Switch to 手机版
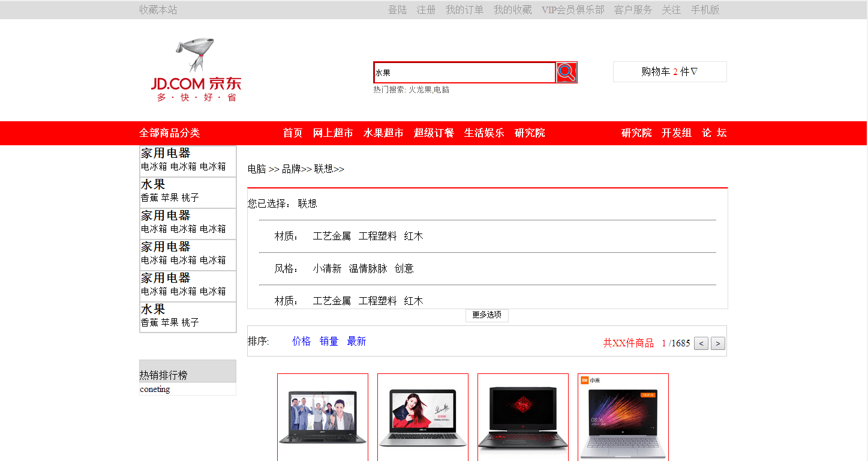Image resolution: width=868 pixels, height=461 pixels. coord(705,10)
